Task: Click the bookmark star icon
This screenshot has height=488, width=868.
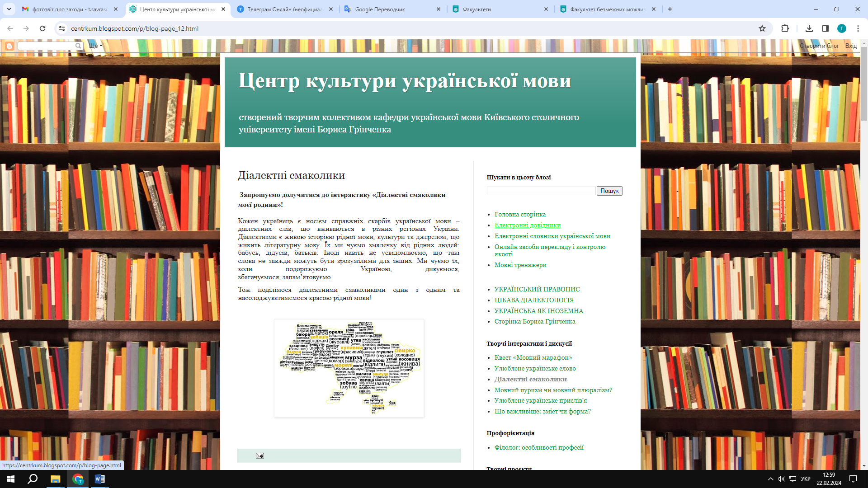Action: [x=762, y=28]
